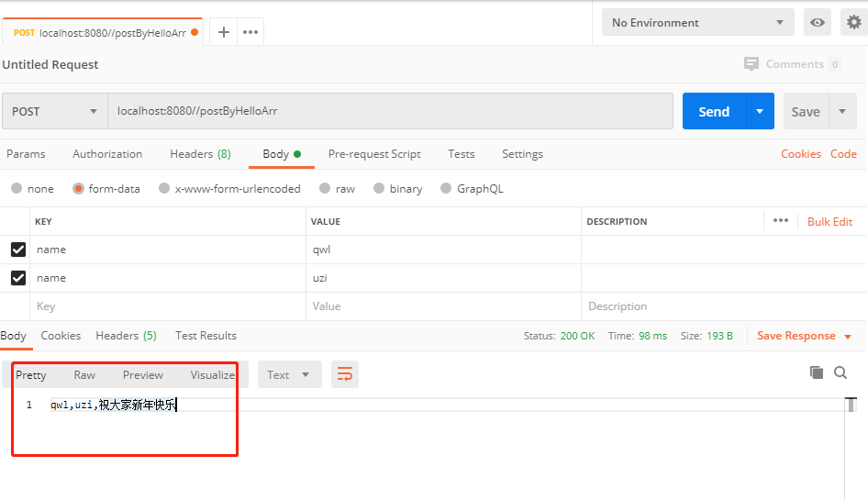Click the 200 OK status text
This screenshot has width=868, height=500.
coord(577,336)
